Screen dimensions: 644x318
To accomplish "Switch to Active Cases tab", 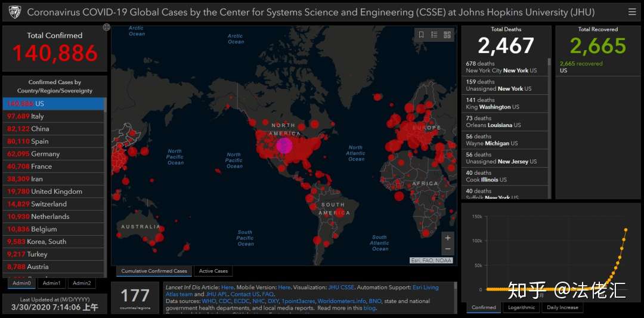I will pyautogui.click(x=213, y=271).
